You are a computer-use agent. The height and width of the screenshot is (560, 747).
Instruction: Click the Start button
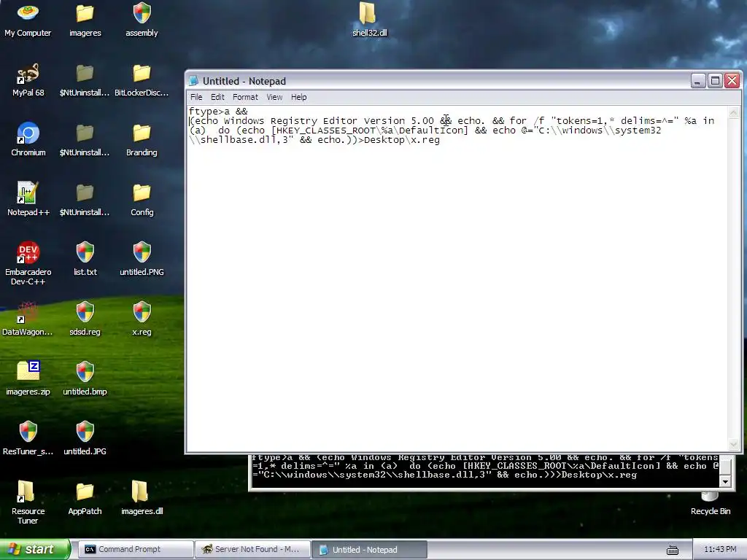point(34,549)
